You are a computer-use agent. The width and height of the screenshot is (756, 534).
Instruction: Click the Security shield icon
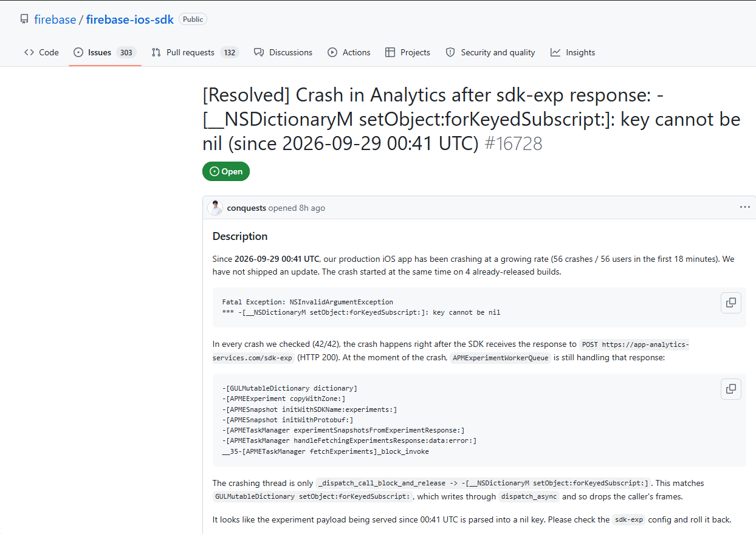pyautogui.click(x=450, y=52)
